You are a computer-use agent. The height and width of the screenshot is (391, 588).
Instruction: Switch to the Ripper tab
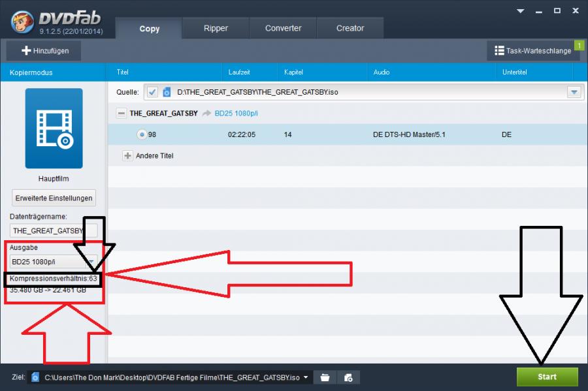(216, 28)
